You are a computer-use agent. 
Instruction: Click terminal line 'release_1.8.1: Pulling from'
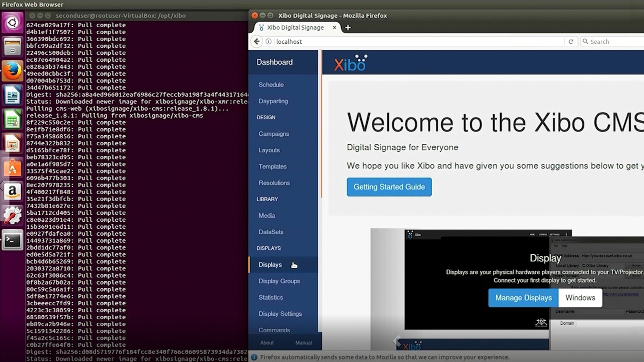115,116
